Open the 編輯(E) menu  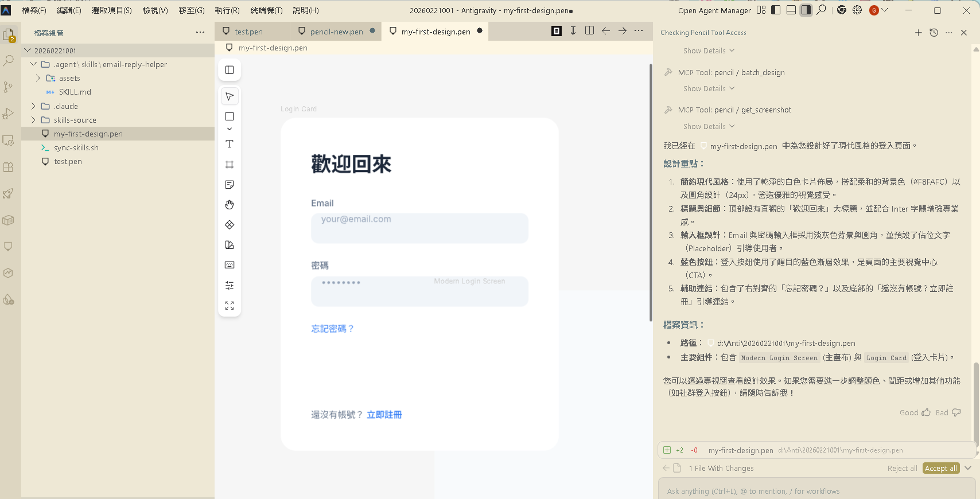coord(69,10)
